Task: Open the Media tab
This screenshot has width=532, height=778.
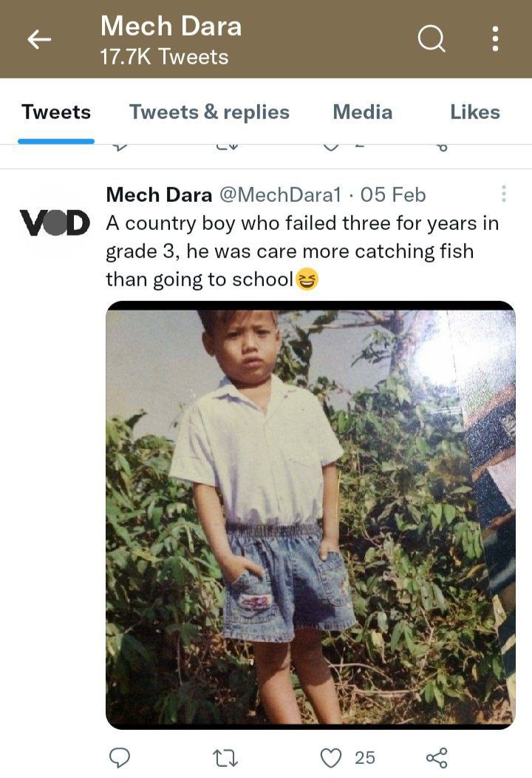Action: tap(363, 112)
